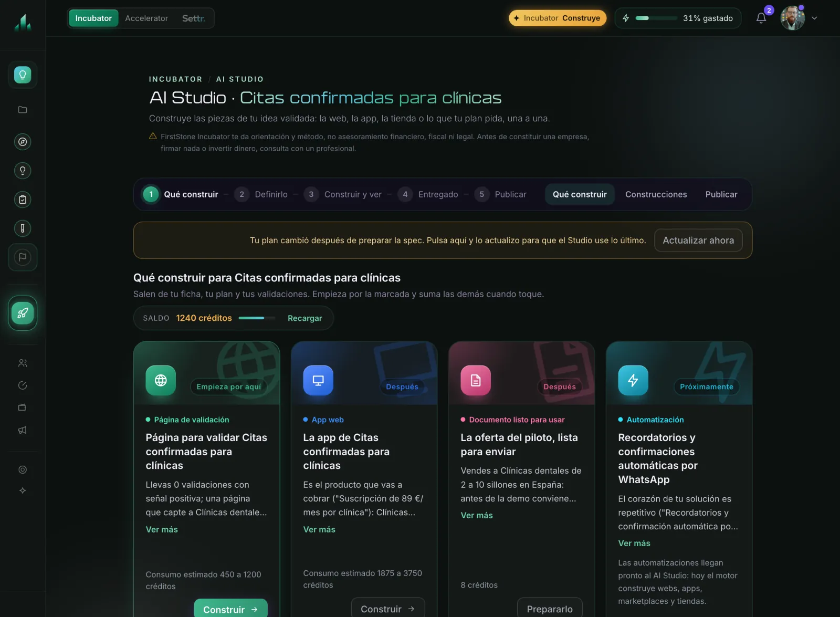Click the lightning icon on Automatización card
Viewport: 840px width, 617px height.
click(x=633, y=380)
